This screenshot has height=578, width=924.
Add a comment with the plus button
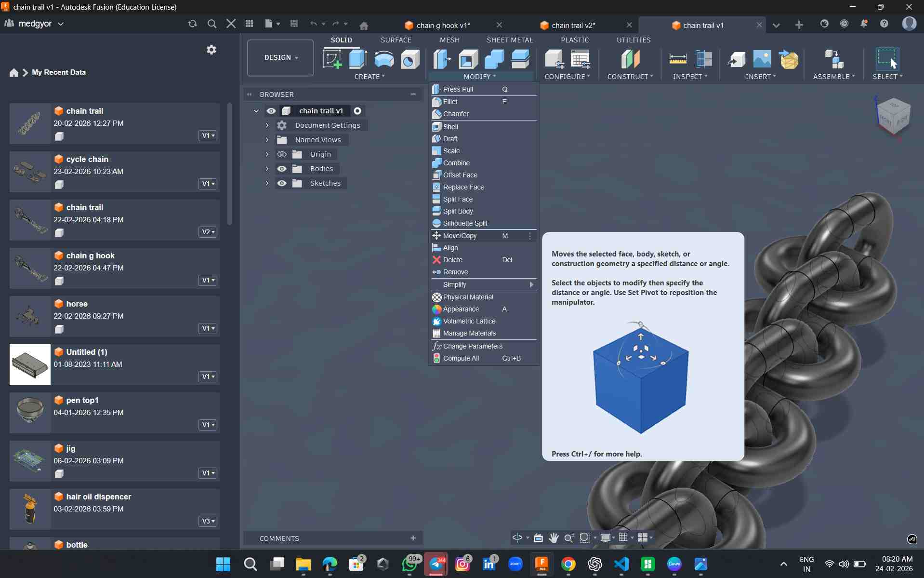point(413,538)
